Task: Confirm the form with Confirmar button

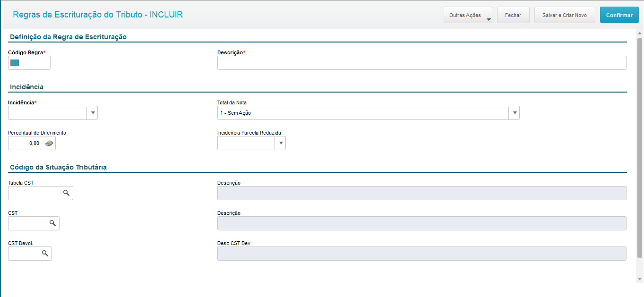Action: click(x=619, y=15)
